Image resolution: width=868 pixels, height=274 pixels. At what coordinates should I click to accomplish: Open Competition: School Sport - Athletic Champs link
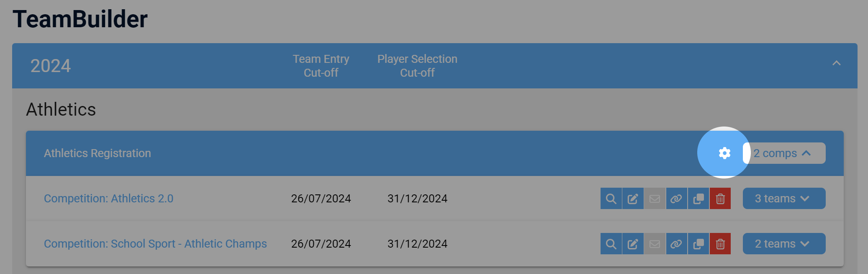(155, 244)
